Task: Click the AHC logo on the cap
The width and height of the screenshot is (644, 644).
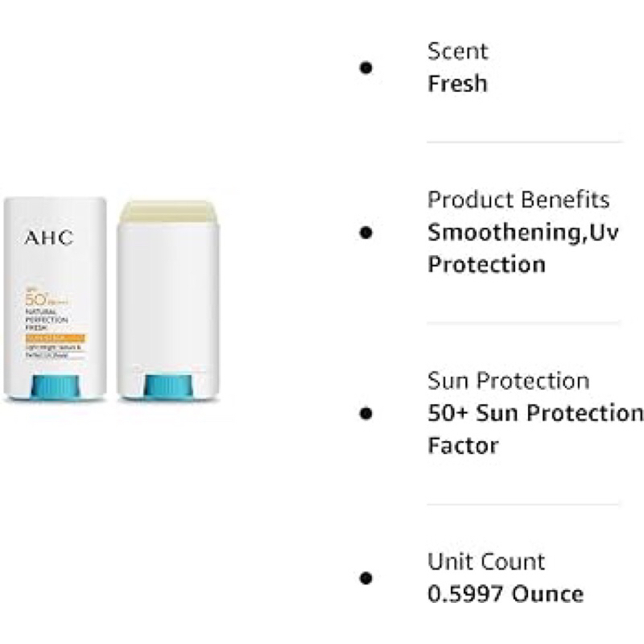Action: click(49, 237)
